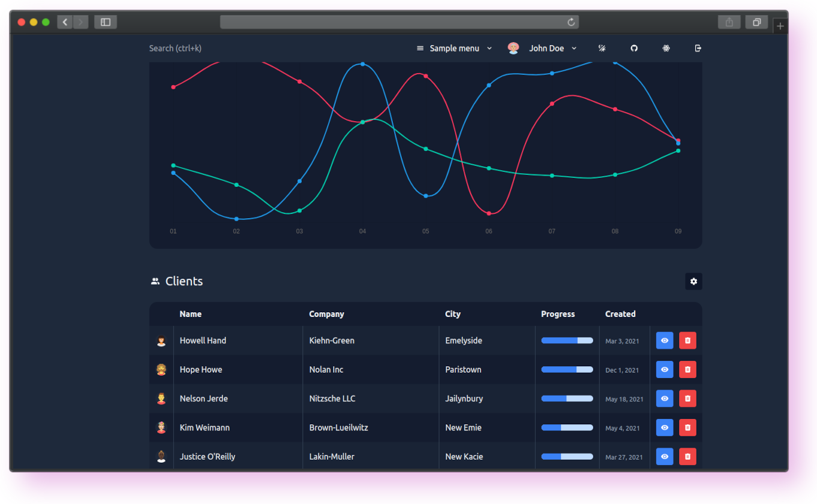Click the Name column header
The height and width of the screenshot is (504, 817).
pos(191,314)
